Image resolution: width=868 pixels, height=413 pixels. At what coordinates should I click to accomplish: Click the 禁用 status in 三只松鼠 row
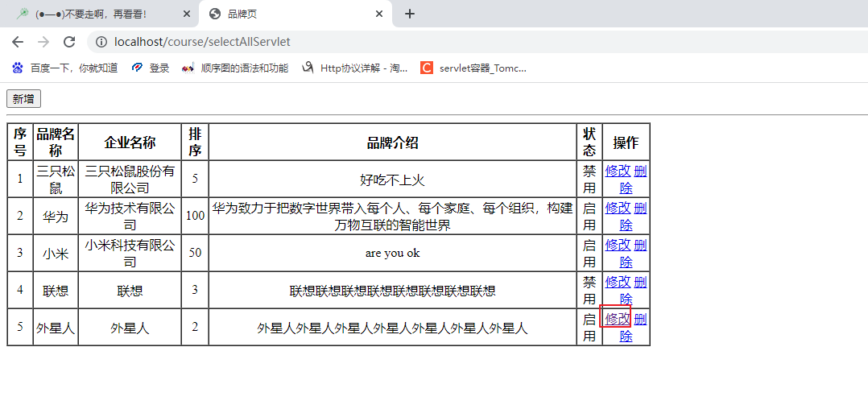point(589,179)
